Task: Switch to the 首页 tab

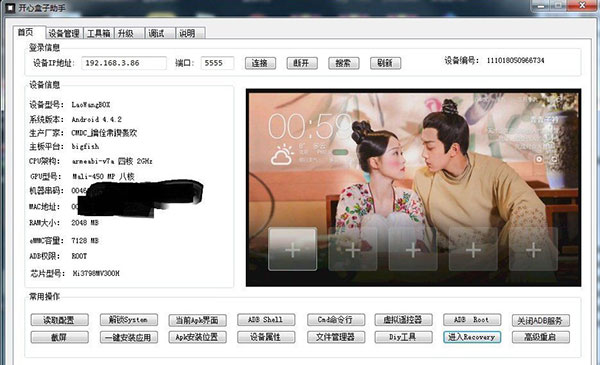Action: (x=29, y=33)
